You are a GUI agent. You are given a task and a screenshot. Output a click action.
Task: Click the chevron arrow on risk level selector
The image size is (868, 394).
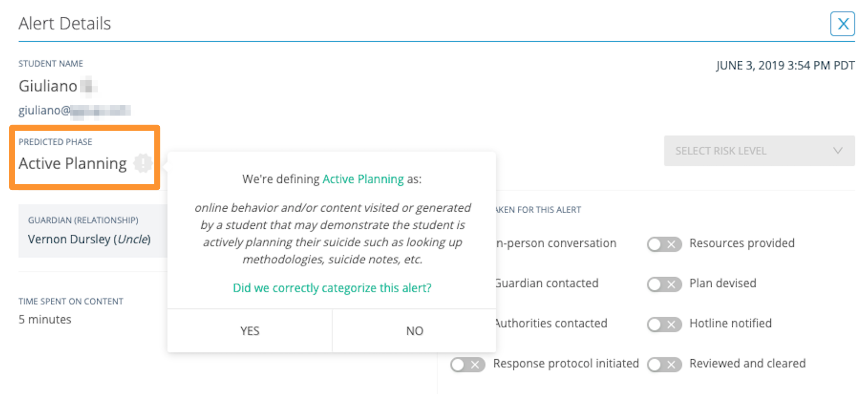click(x=838, y=151)
